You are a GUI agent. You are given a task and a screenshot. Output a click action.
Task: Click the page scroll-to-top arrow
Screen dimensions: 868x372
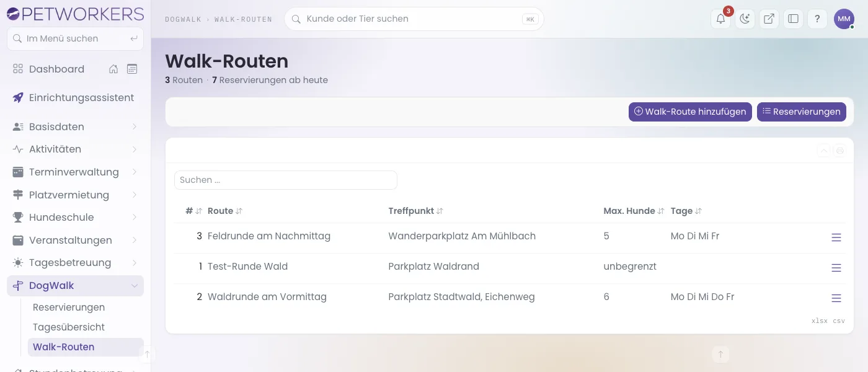click(x=720, y=355)
